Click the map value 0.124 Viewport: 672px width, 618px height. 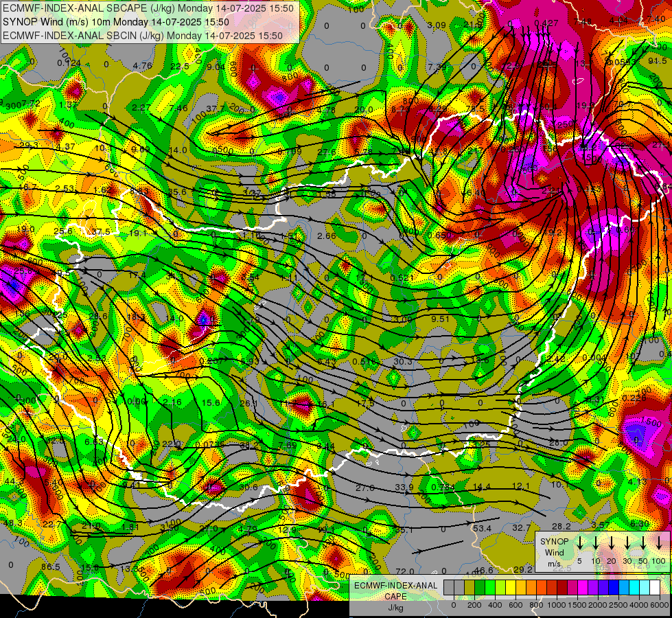[69, 63]
